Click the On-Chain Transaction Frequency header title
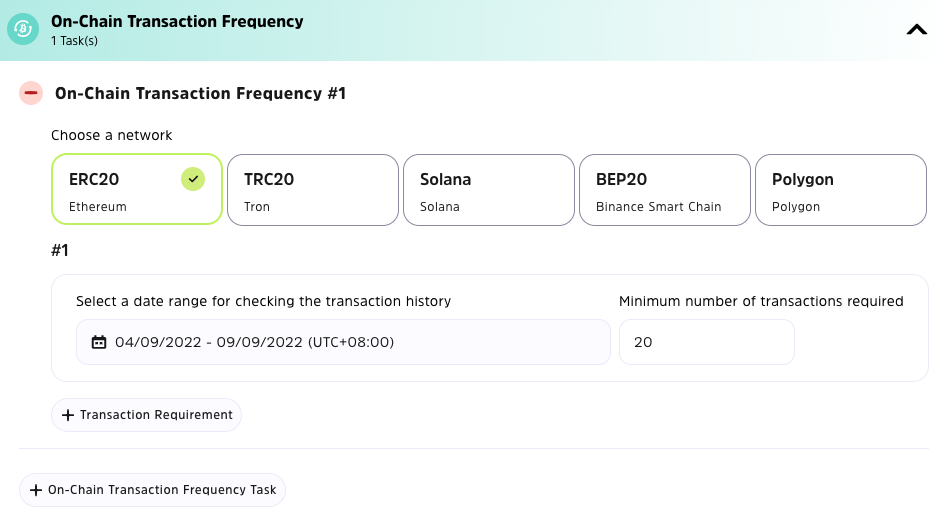941x512 pixels. pyautogui.click(x=177, y=21)
